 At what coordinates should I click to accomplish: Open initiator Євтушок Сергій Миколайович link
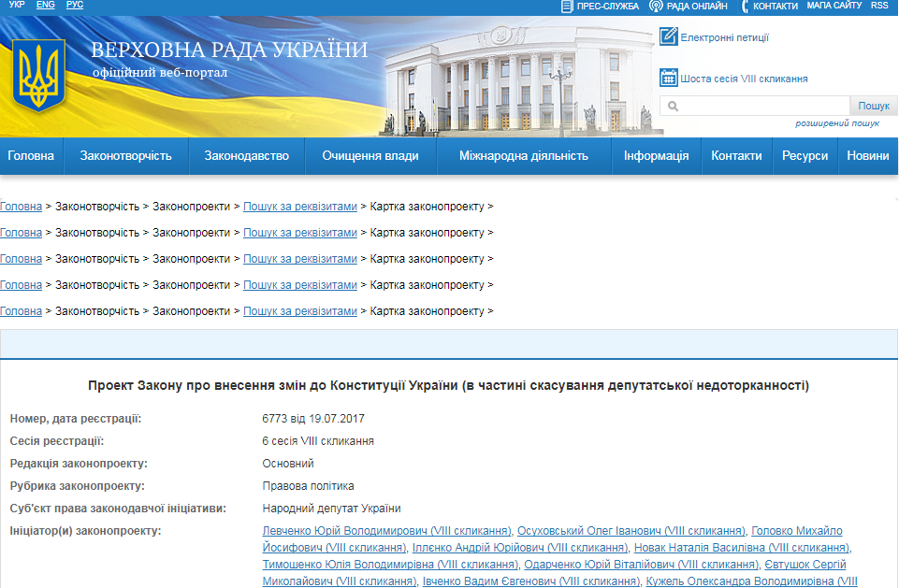click(x=805, y=565)
